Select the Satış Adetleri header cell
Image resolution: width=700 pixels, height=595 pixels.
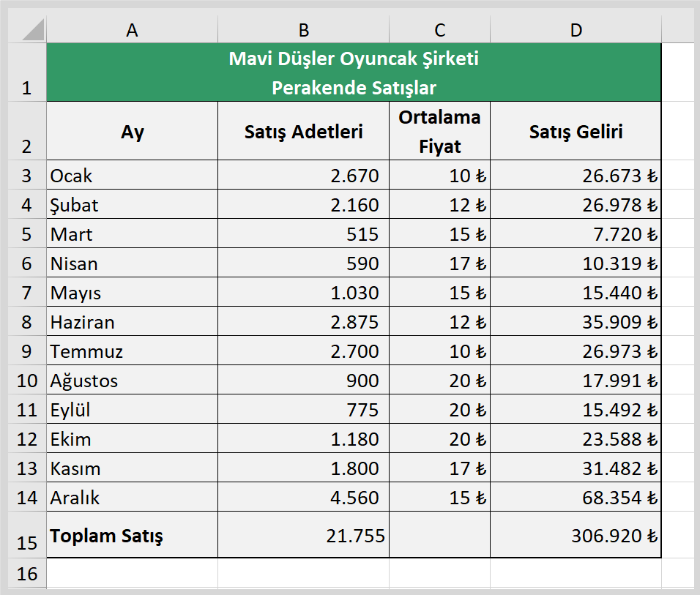pyautogui.click(x=304, y=131)
